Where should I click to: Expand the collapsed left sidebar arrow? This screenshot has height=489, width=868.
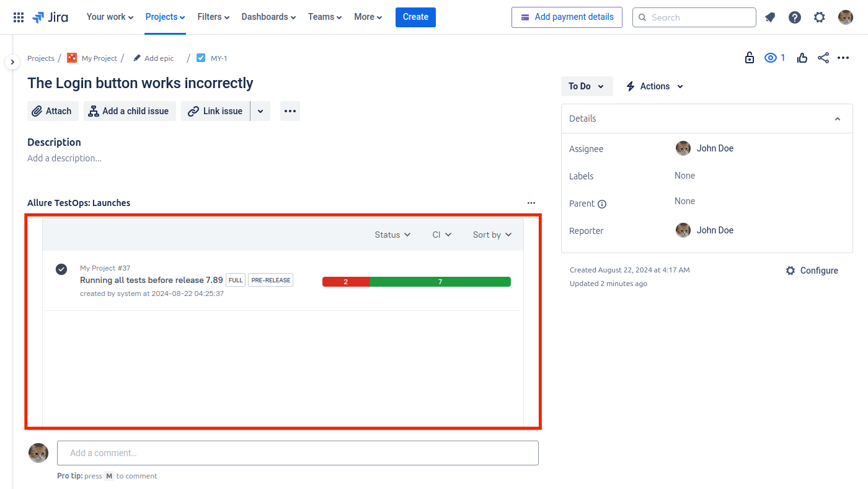point(12,62)
